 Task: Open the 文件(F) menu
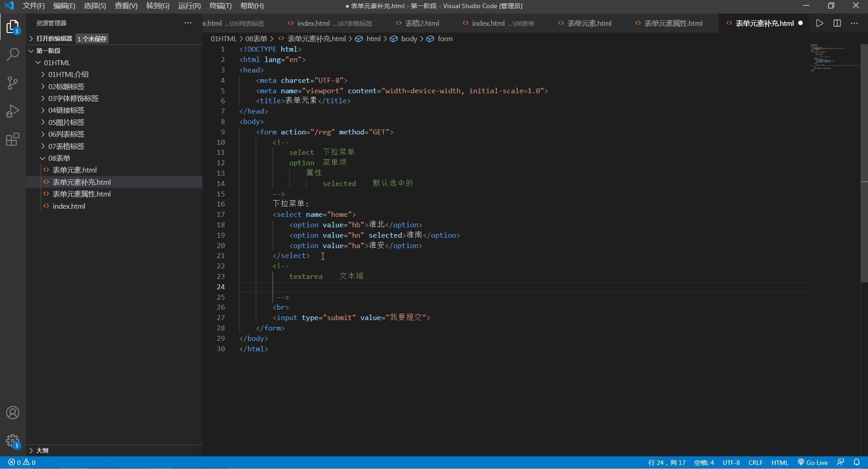(33, 6)
